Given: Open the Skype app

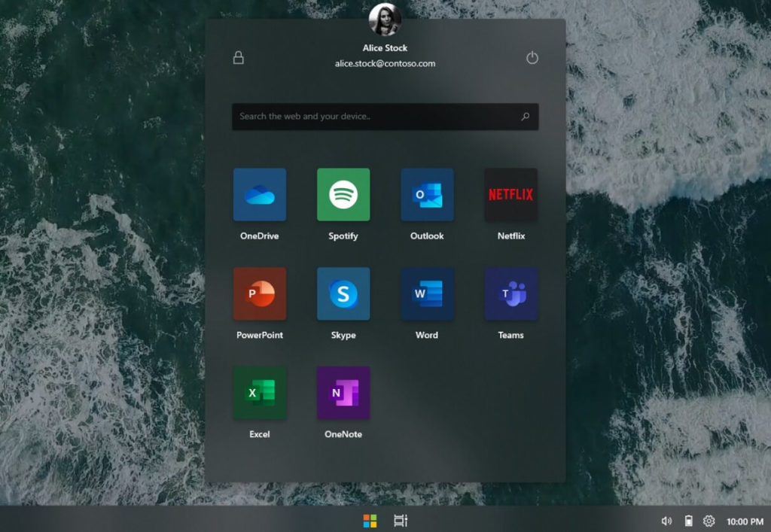Looking at the screenshot, I should coord(343,293).
